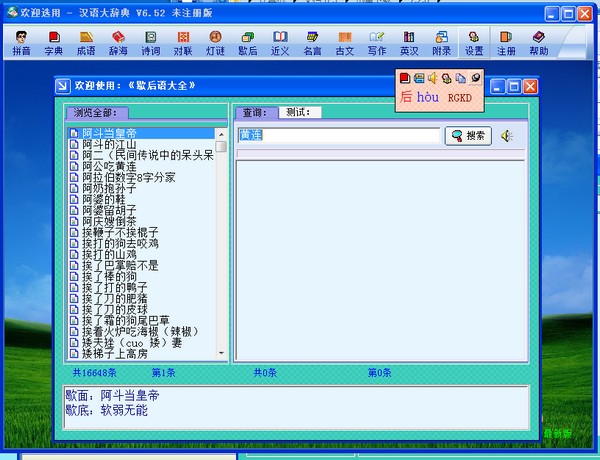600x460 pixels.
Task: Click the copy pages icon in popup
Action: point(461,78)
